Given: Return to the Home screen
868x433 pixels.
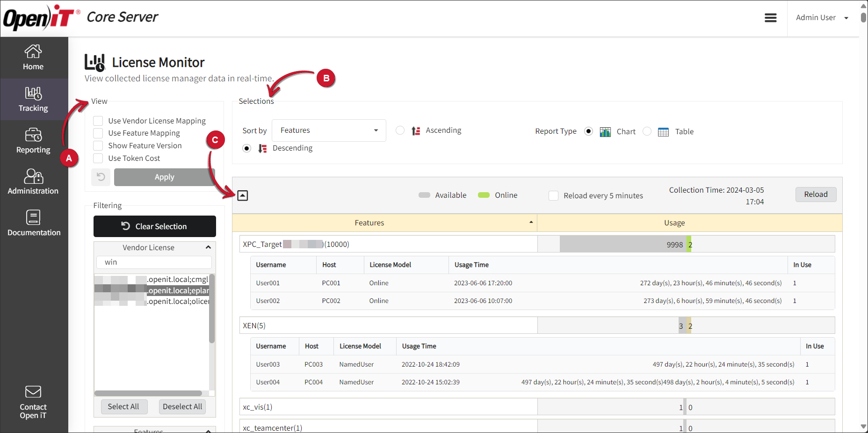Looking at the screenshot, I should pos(33,57).
